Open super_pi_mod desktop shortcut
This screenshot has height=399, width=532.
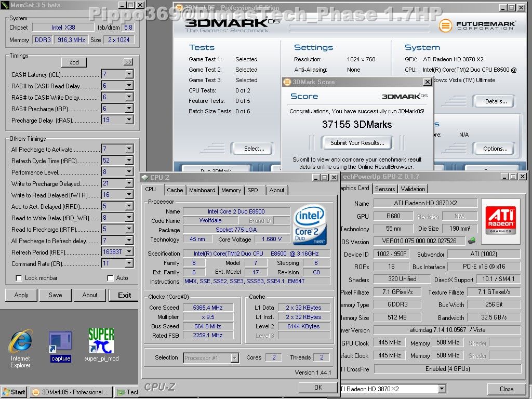point(101,345)
